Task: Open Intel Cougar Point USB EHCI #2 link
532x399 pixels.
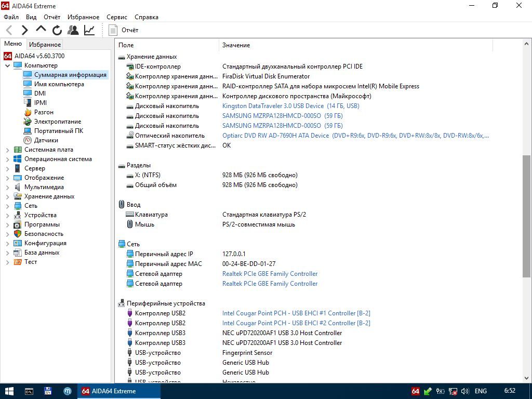Action: (296, 323)
